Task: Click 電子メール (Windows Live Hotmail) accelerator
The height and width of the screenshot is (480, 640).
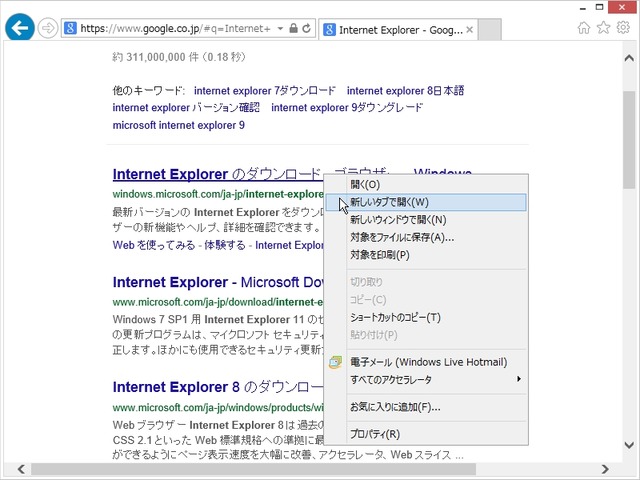Action: coord(426,362)
